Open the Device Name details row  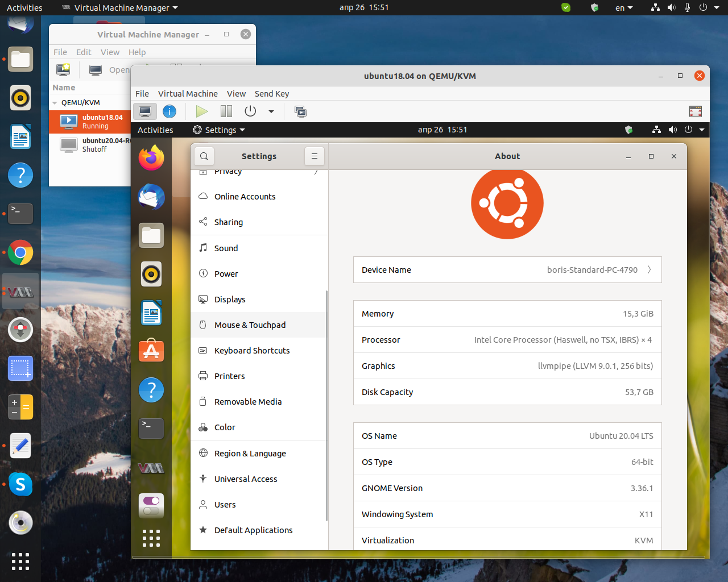click(x=507, y=269)
